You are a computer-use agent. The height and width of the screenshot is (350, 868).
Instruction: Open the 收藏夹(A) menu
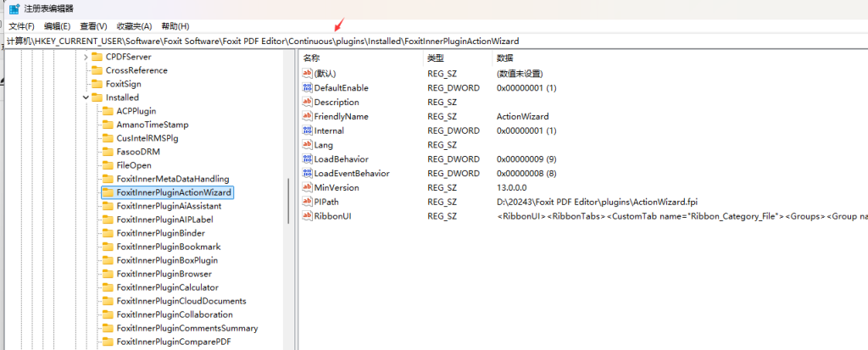134,26
